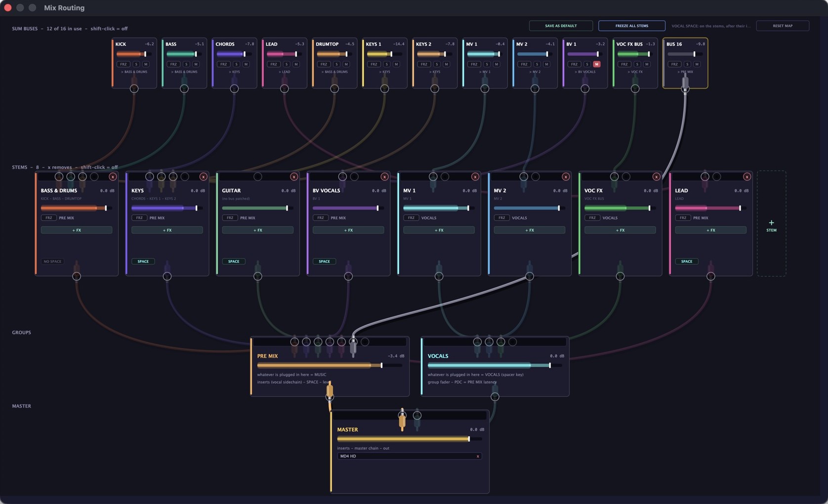Screen dimensions: 828x504
Task: Click the KEYS 1 bus level fader
Action: click(384, 54)
